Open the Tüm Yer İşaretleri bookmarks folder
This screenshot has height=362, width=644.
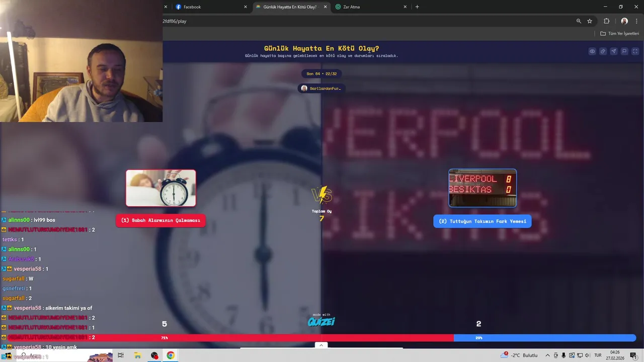coord(619,34)
